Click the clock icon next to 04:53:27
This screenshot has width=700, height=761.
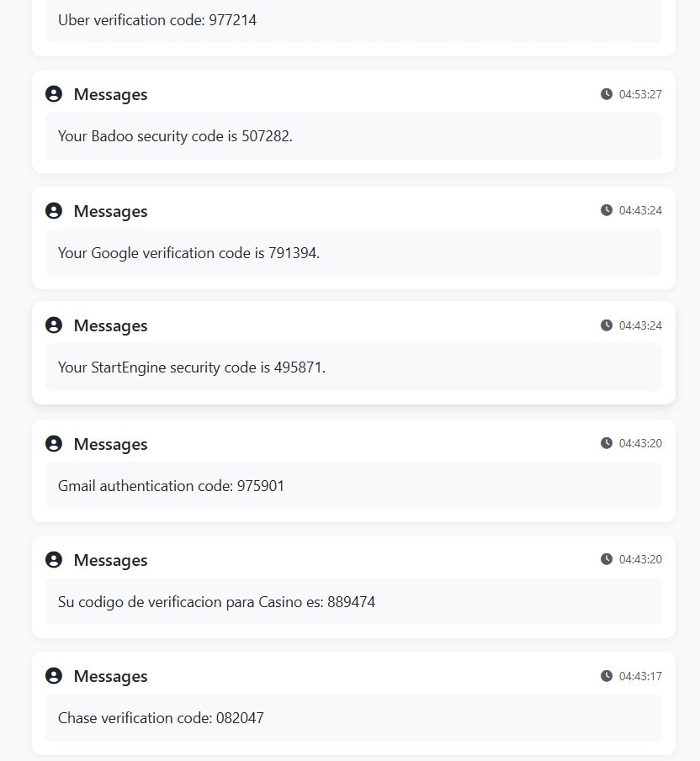point(607,93)
